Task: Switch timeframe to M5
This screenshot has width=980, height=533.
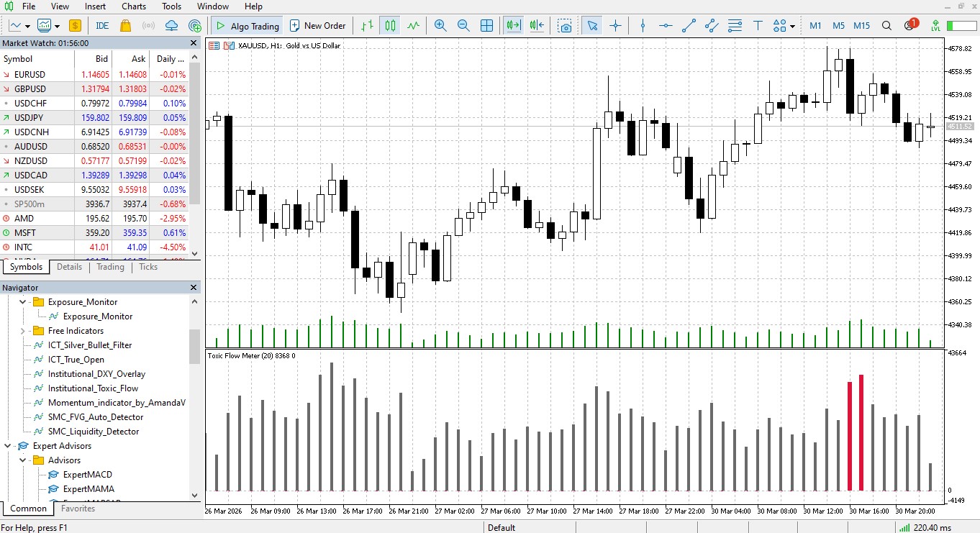Action: coord(838,25)
